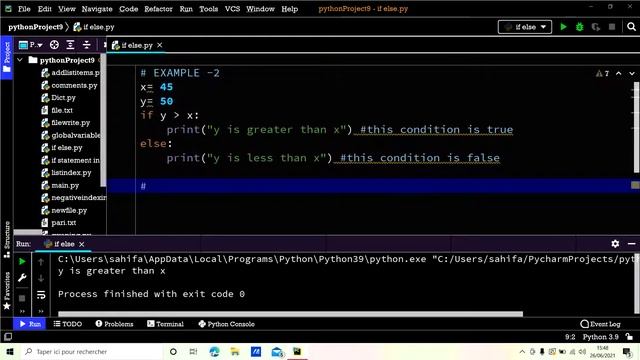Click the Windows search box 'Taper ici pour rechercher'
This screenshot has height=360, width=640.
pyautogui.click(x=91, y=351)
